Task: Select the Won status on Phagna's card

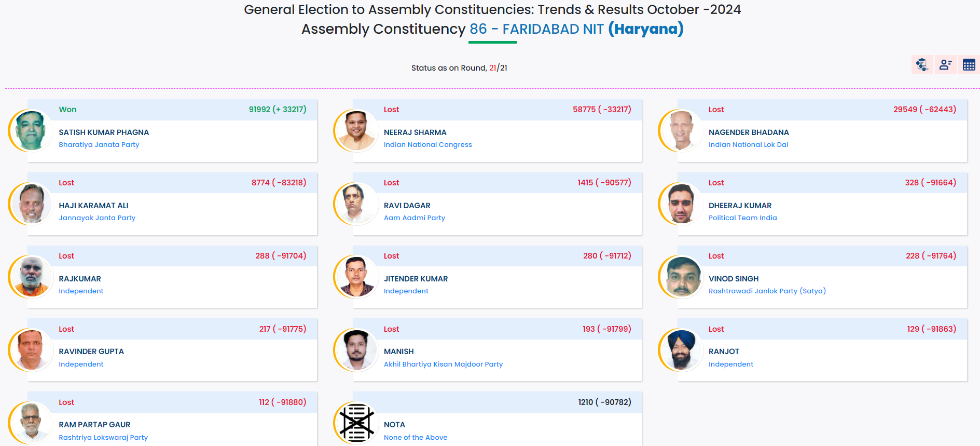Action: click(x=67, y=110)
